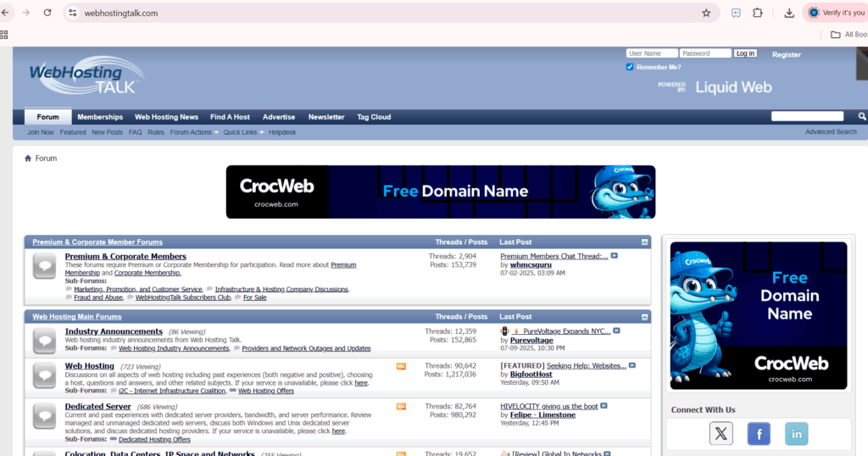This screenshot has height=456, width=868.
Task: Open the All Bookmarks folder icon
Action: [835, 34]
